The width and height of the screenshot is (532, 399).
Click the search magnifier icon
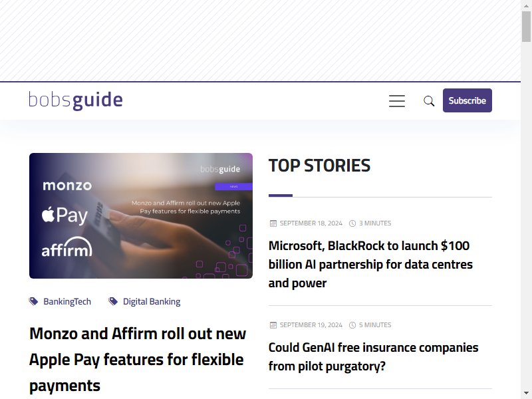429,101
